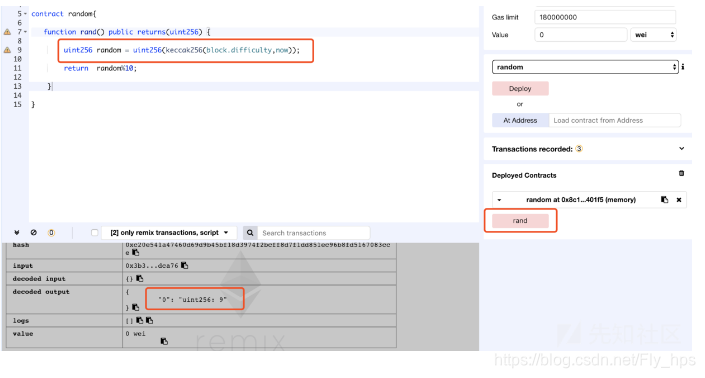Click the 'logs' row label

21,320
